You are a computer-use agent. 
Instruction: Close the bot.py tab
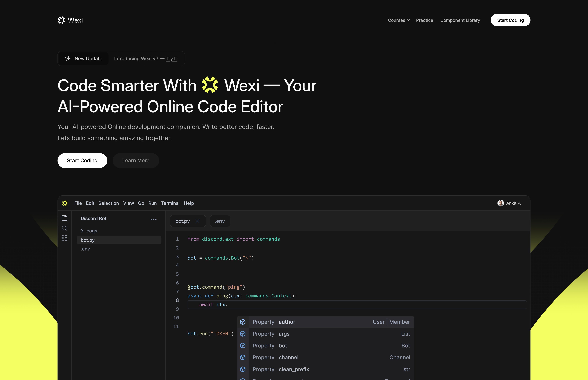pos(198,221)
